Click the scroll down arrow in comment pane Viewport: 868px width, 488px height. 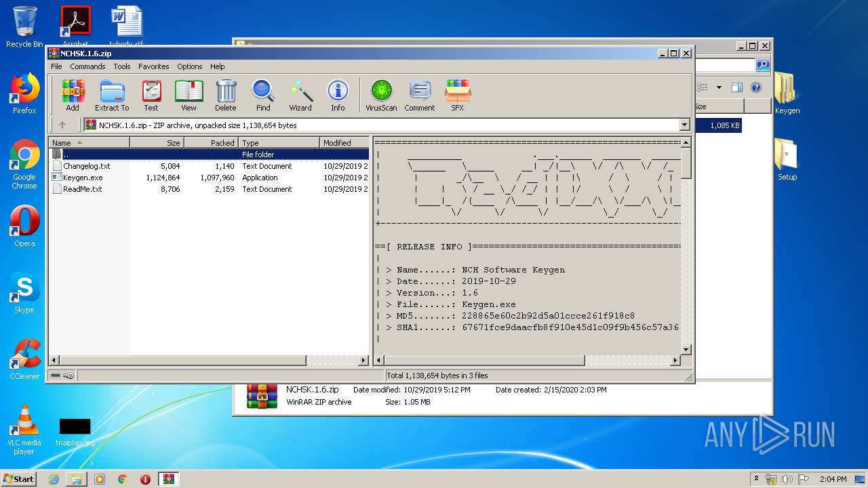[686, 350]
